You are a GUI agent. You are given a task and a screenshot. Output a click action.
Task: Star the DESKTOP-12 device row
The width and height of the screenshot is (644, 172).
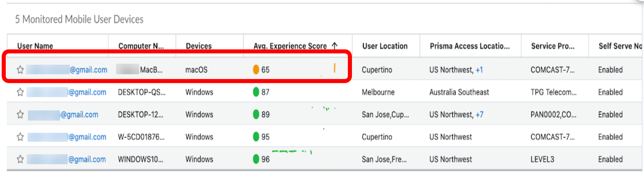20,114
